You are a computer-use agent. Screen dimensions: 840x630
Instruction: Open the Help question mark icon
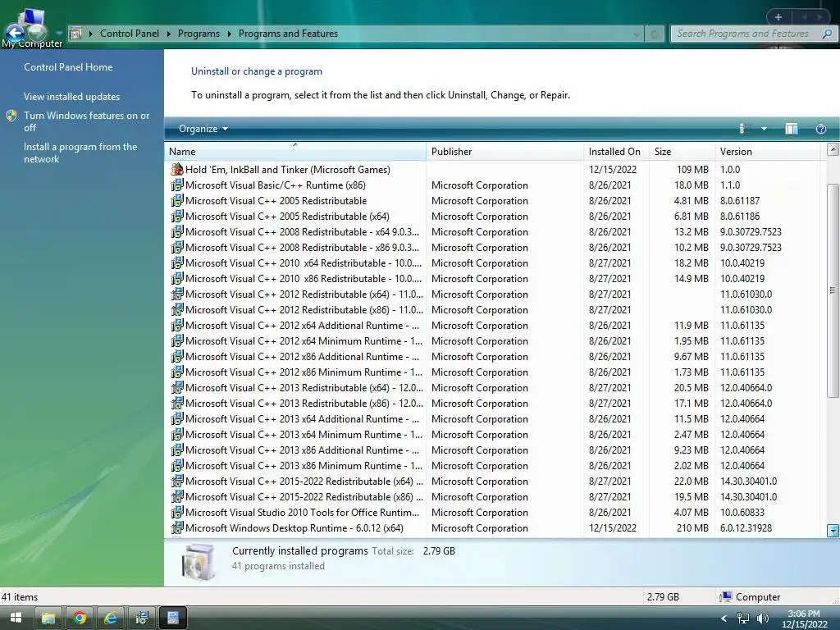(820, 129)
